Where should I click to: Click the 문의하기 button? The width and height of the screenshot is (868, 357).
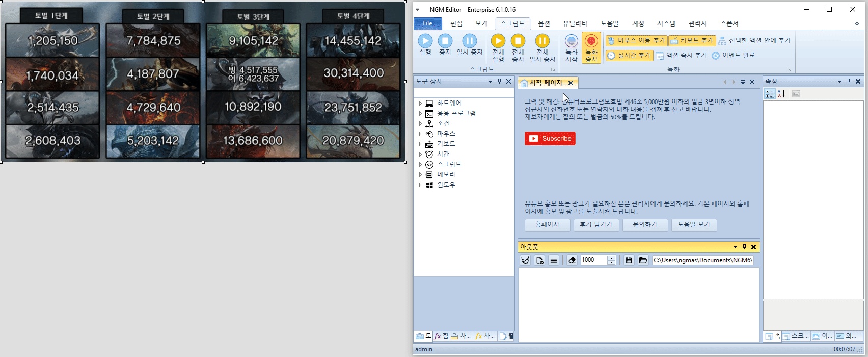click(645, 225)
